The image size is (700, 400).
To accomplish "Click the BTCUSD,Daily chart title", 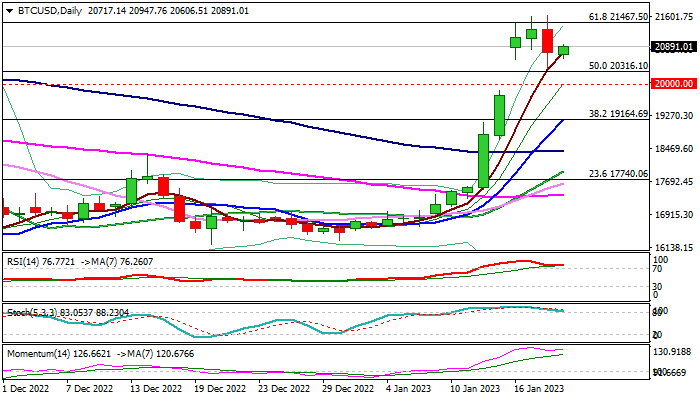I will pos(42,9).
